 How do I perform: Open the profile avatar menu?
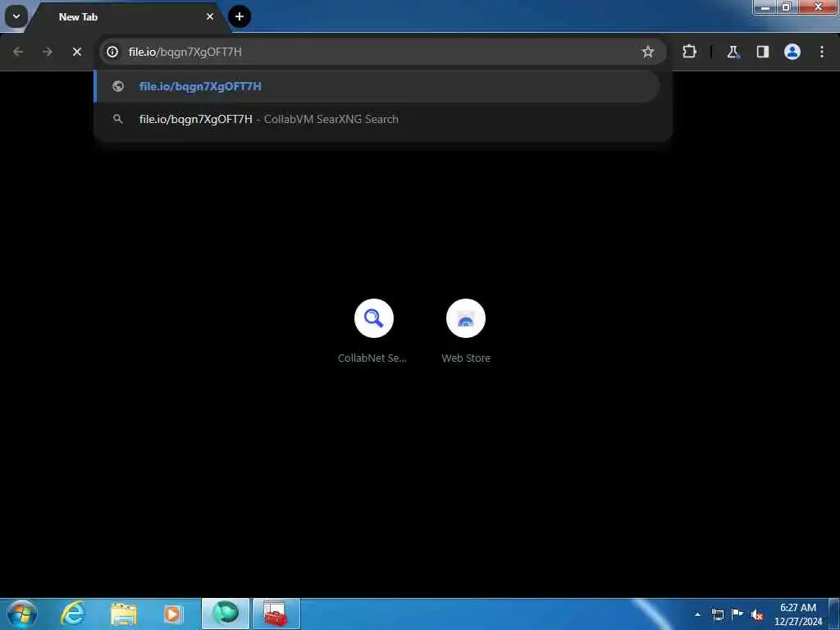(x=792, y=52)
